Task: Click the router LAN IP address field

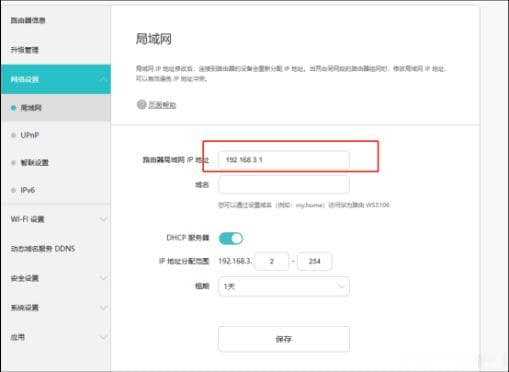Action: click(x=284, y=160)
